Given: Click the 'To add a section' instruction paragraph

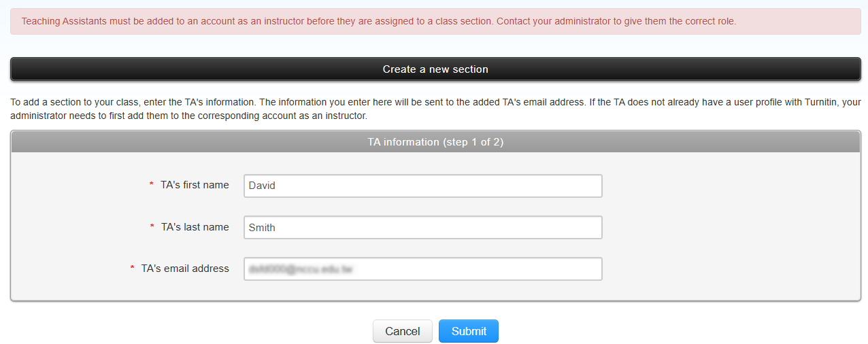Looking at the screenshot, I should point(435,109).
